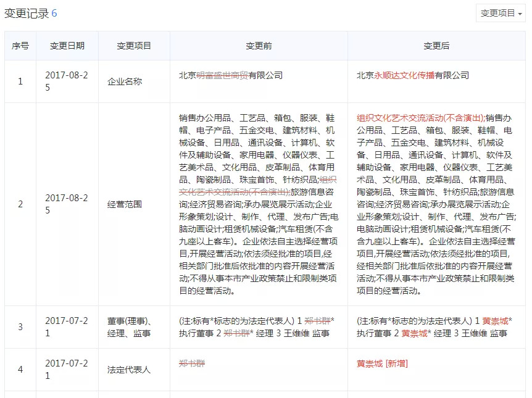Viewport: 532px width, 398px height.
Task: Select the 法定代表人 change item cell
Action: coord(129,370)
